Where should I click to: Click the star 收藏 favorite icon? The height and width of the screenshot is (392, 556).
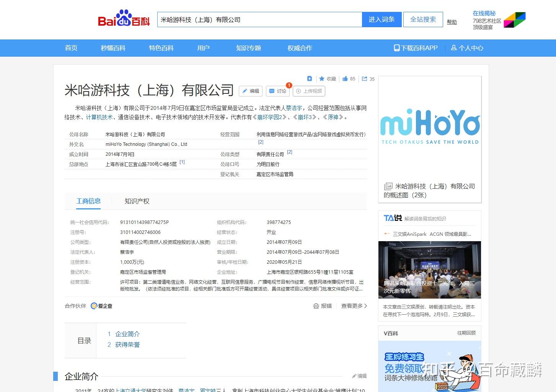pyautogui.click(x=327, y=79)
